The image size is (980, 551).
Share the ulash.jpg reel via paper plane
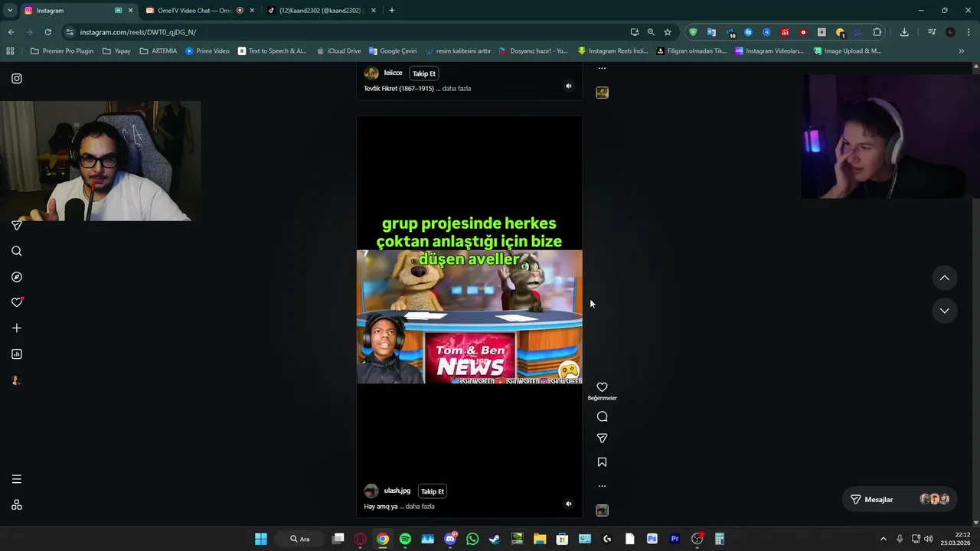click(602, 439)
